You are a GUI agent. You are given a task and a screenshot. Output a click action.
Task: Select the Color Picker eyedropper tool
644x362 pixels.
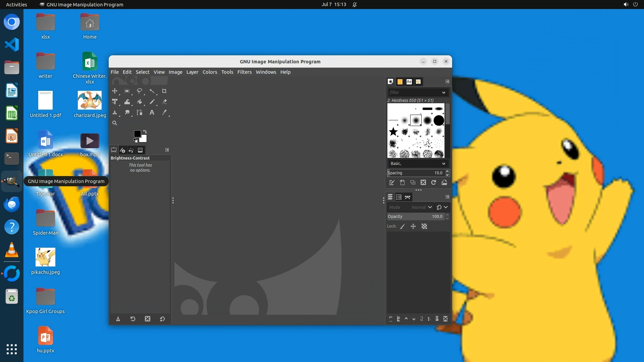(164, 113)
